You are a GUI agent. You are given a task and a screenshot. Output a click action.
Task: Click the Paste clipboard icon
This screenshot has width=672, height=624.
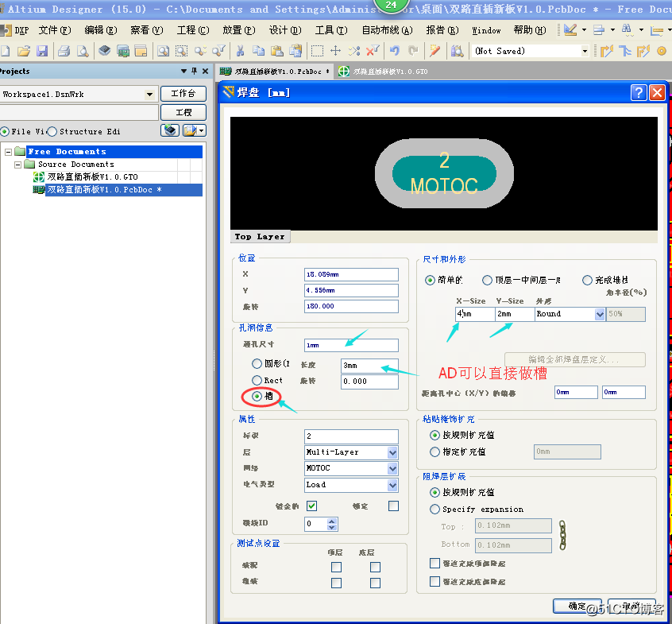(277, 51)
